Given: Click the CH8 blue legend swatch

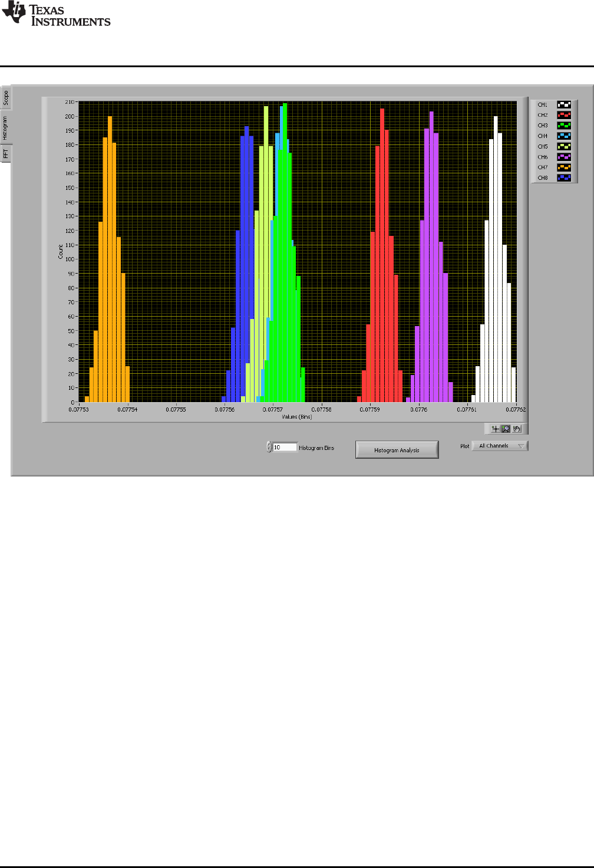Looking at the screenshot, I should [x=564, y=177].
